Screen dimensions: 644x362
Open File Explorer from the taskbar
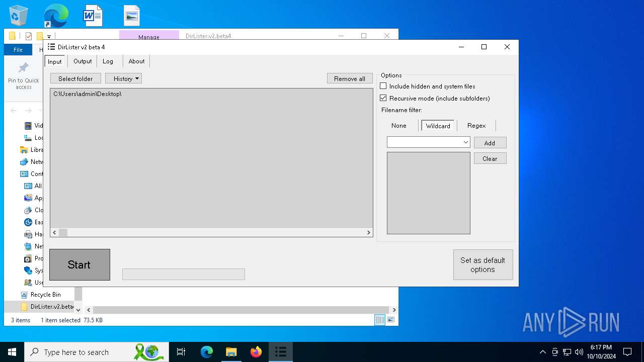coord(231,352)
